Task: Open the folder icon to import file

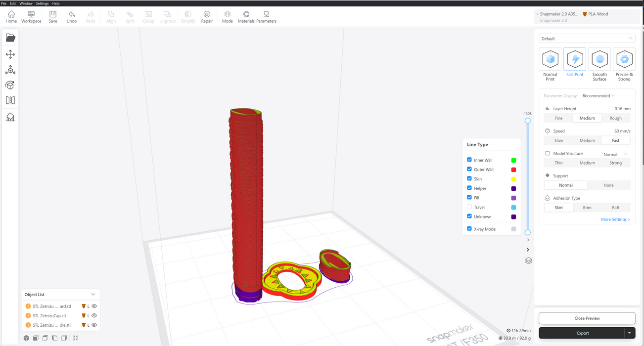Action: pos(10,38)
